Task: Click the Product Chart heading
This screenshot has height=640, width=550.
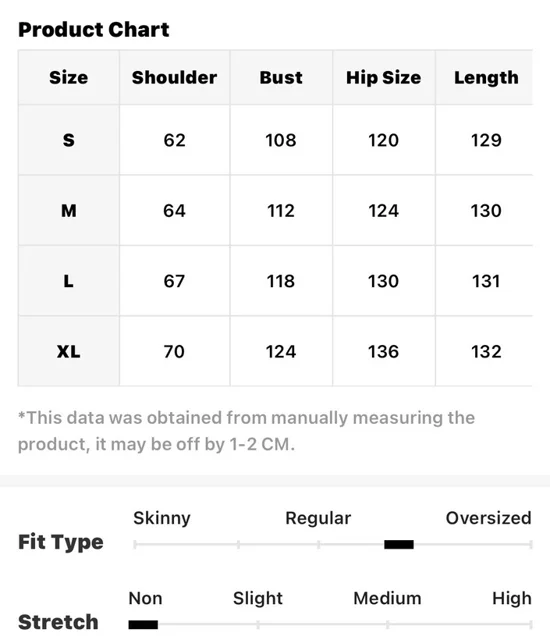Action: [x=93, y=30]
